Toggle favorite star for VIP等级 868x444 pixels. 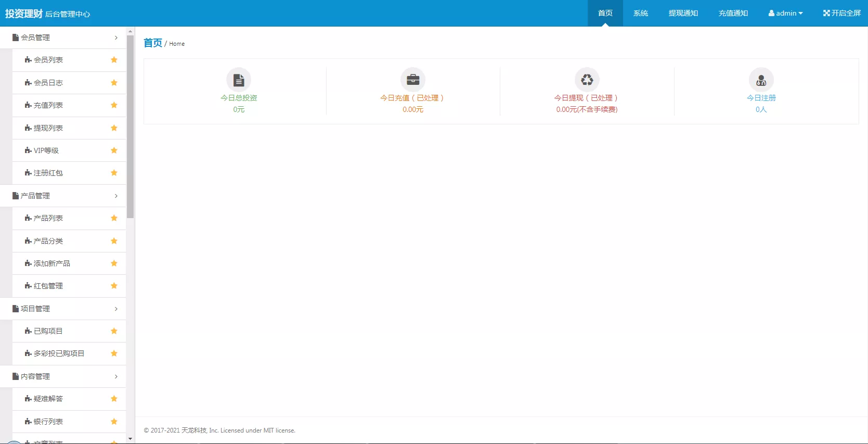click(114, 150)
